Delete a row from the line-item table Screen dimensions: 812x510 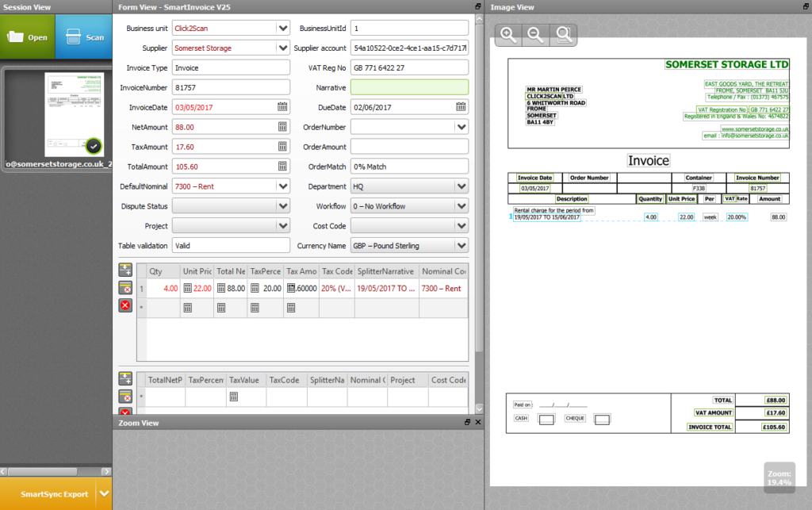coord(125,288)
